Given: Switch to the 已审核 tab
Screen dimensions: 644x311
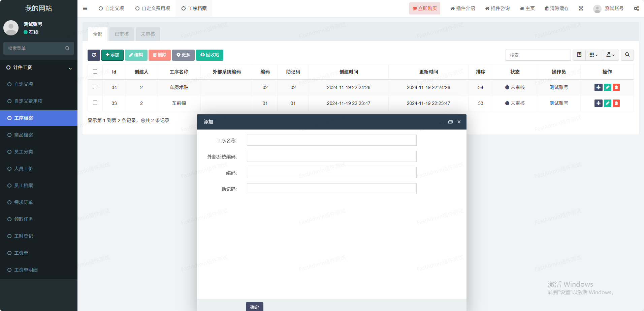Looking at the screenshot, I should (122, 34).
